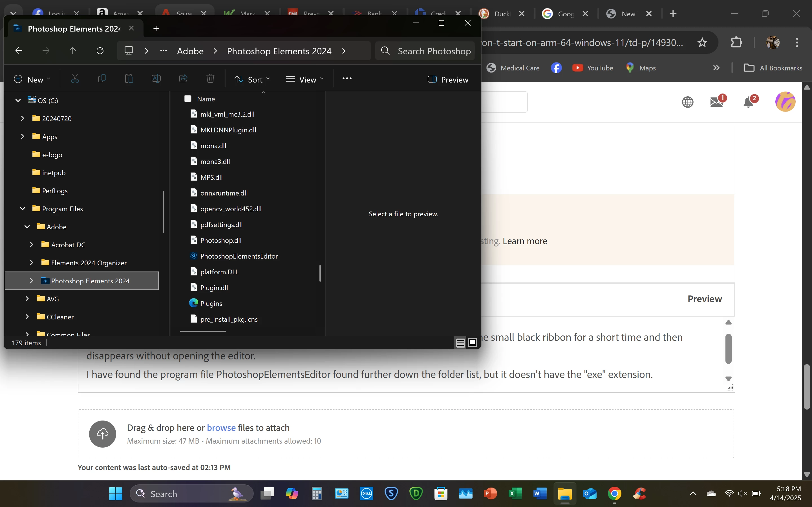
Task: Click the Learn more link
Action: pos(524,241)
